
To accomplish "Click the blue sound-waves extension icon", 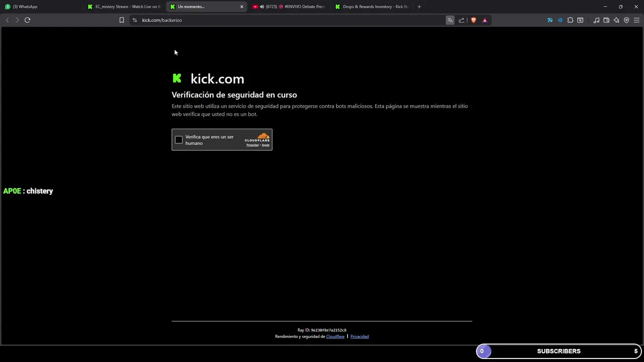I will coord(560,20).
